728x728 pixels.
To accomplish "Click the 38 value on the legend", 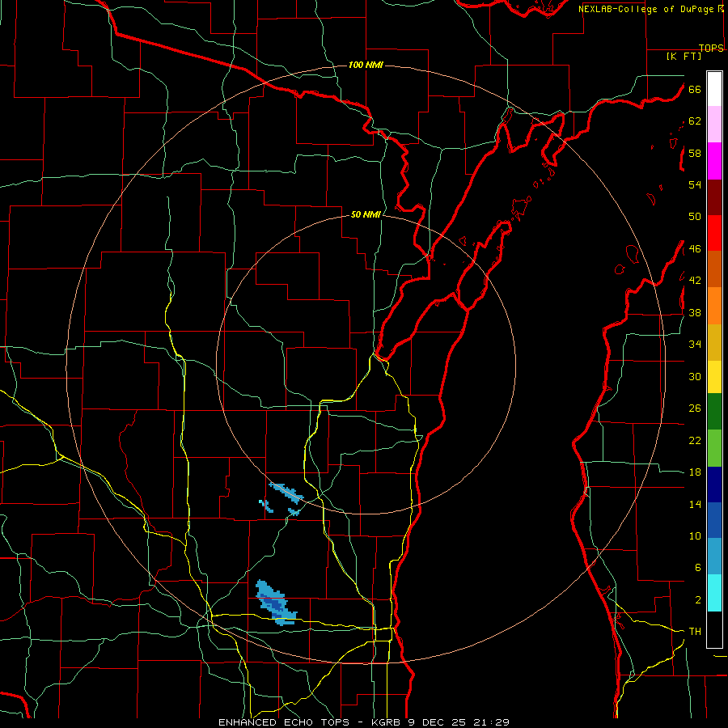I will [695, 312].
